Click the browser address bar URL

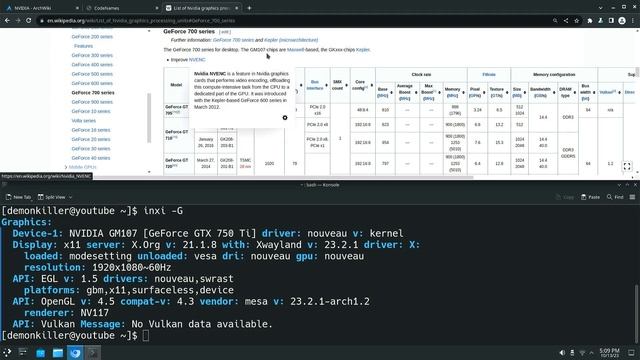pos(141,20)
